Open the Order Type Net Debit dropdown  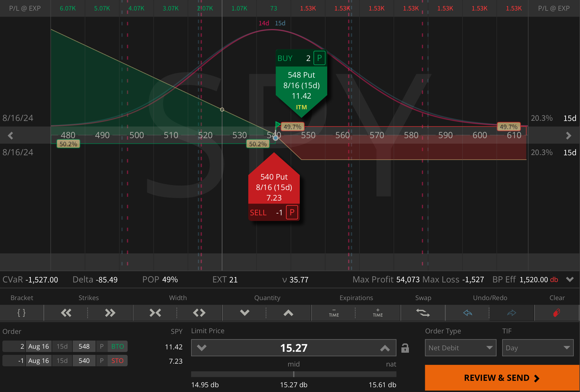point(460,348)
